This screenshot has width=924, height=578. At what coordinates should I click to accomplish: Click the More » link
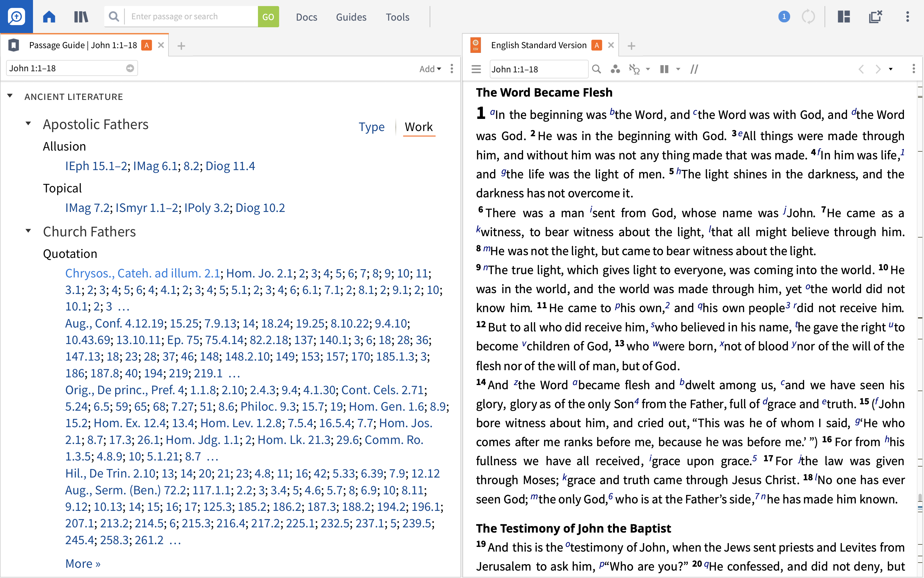point(83,563)
